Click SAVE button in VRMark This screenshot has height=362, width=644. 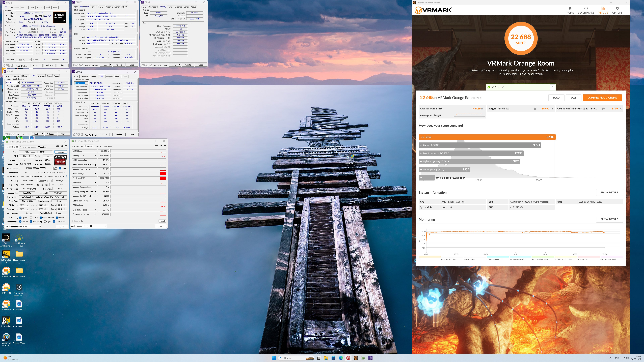[574, 98]
